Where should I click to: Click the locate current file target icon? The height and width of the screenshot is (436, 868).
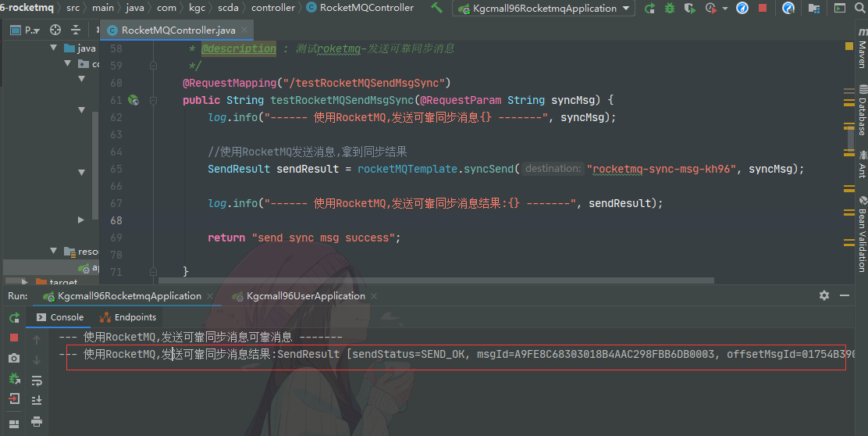55,30
